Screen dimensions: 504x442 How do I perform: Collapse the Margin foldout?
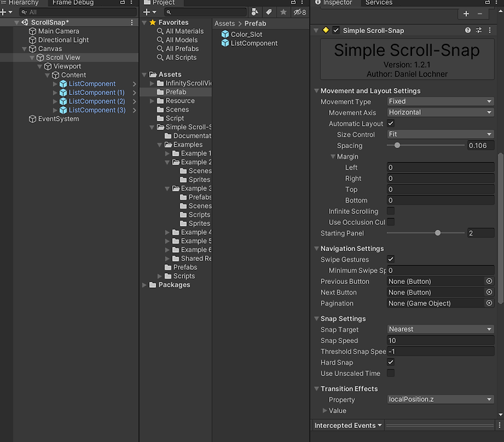tap(333, 157)
